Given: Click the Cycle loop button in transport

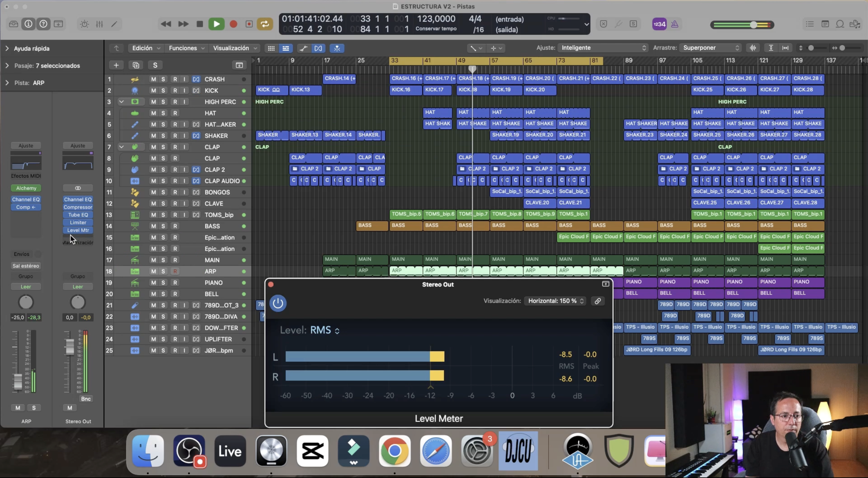Looking at the screenshot, I should [x=265, y=24].
